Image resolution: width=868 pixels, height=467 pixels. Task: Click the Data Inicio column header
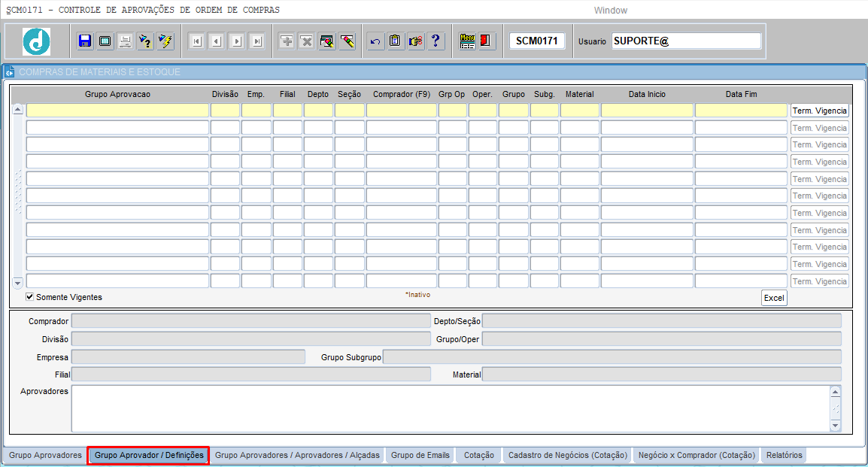pos(647,94)
